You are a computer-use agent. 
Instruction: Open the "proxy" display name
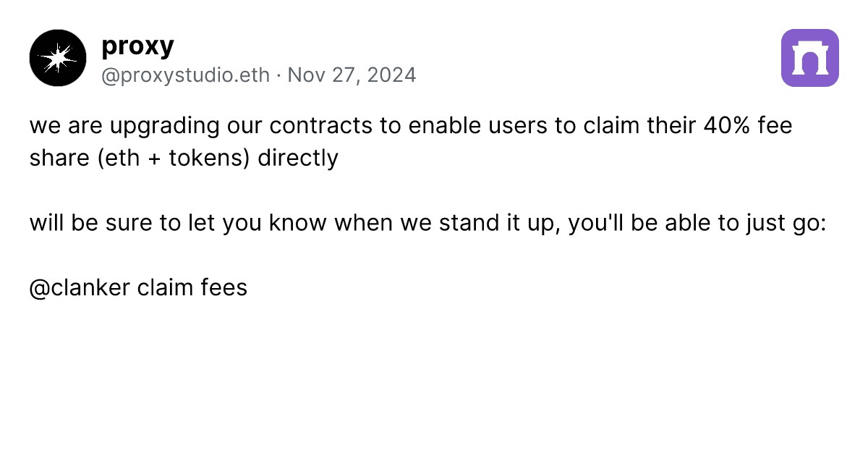click(x=138, y=46)
